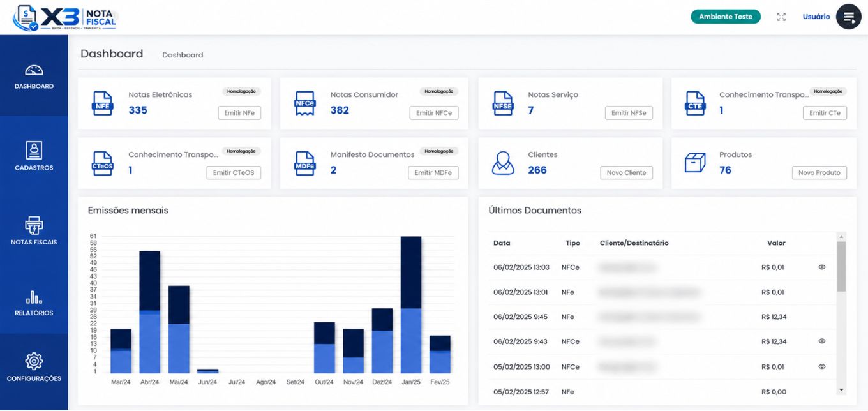Click the Clientes count 266
Image resolution: width=868 pixels, height=411 pixels.
pyautogui.click(x=537, y=170)
